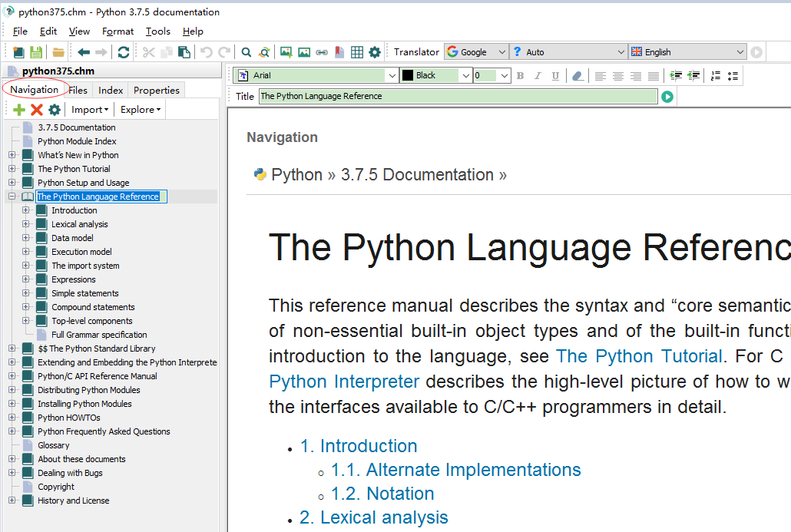Open the Import dropdown button

(90, 110)
